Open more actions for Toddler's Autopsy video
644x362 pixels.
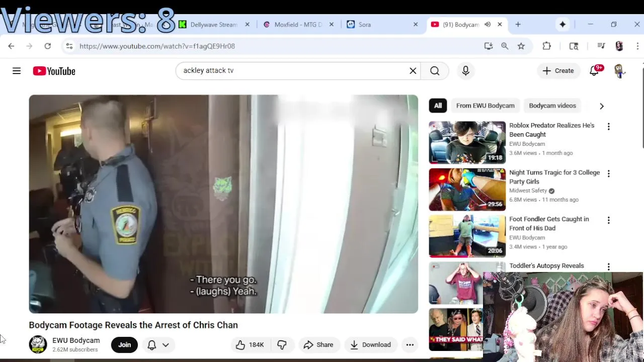click(608, 267)
